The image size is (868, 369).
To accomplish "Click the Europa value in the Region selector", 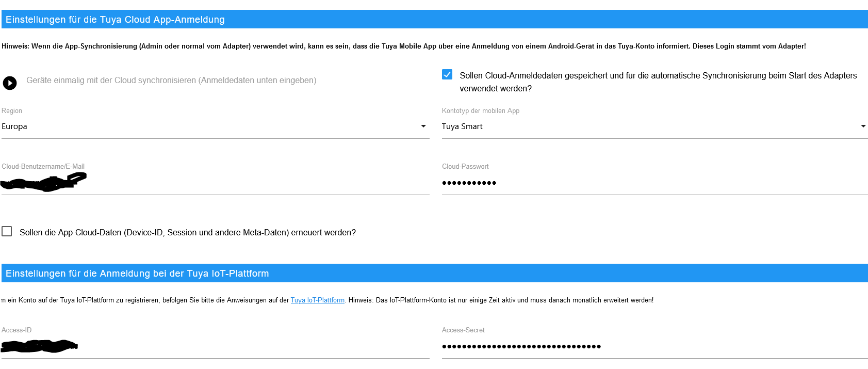I will (14, 126).
